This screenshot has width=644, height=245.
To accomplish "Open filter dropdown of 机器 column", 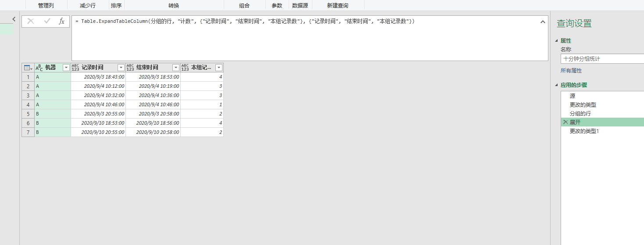I will tap(66, 68).
